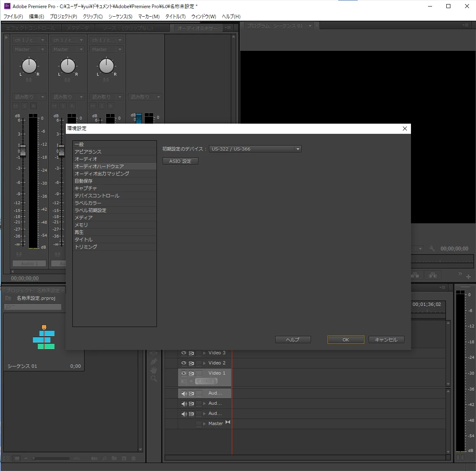Click track lock box on Video 3
The height and width of the screenshot is (471, 476).
[198, 353]
